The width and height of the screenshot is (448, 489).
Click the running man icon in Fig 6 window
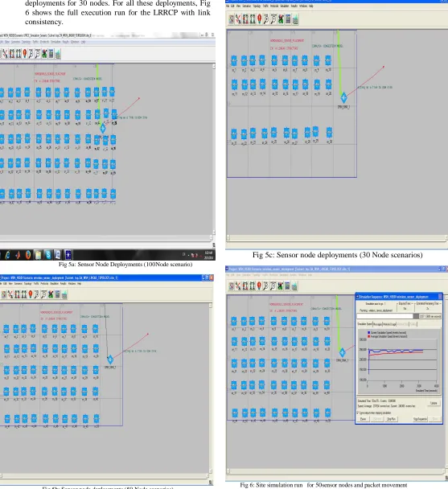(280, 286)
